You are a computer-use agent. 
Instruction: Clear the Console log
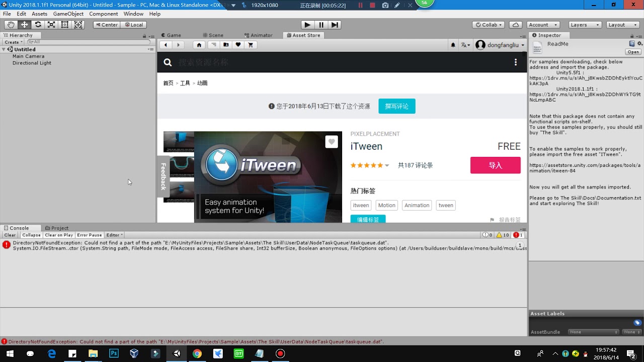[10, 235]
